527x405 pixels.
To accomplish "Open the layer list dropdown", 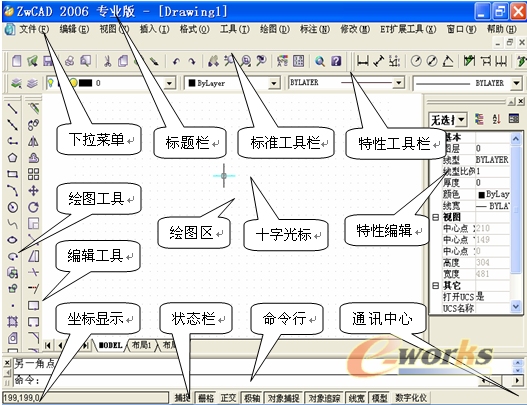I will click(169, 83).
